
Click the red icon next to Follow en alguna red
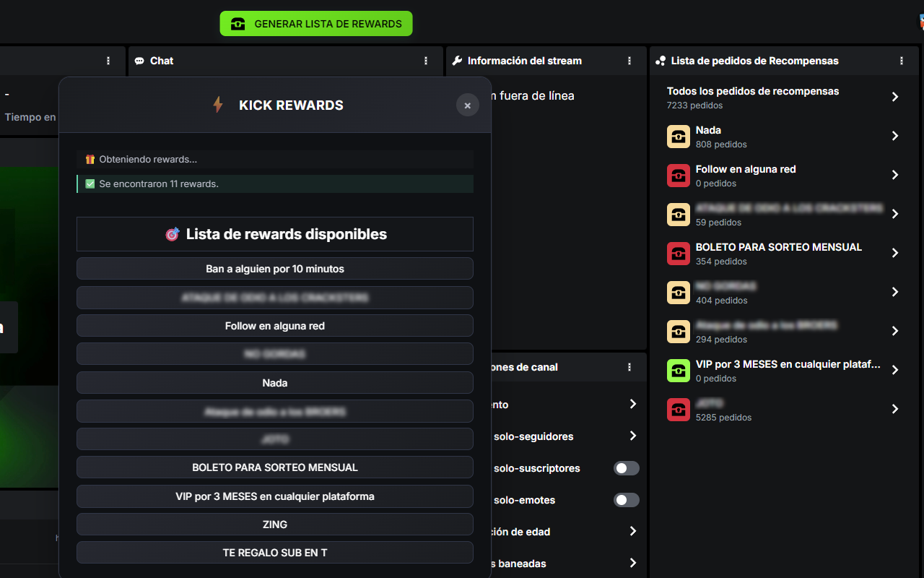pos(679,175)
